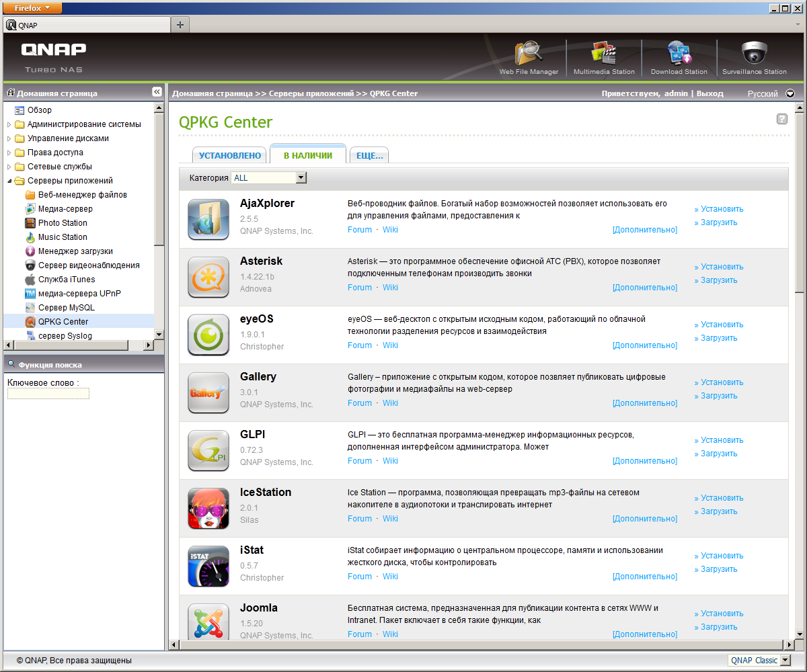Switch to the УСТАНОВЛЕНО tab
Image resolution: width=807 pixels, height=672 pixels.
coord(230,155)
